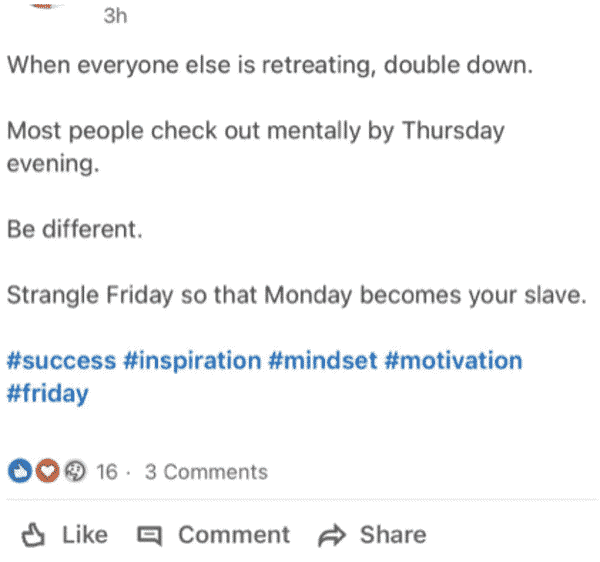This screenshot has height=562, width=600.
Task: Click the thumbs-up Like icon
Action: (x=33, y=534)
